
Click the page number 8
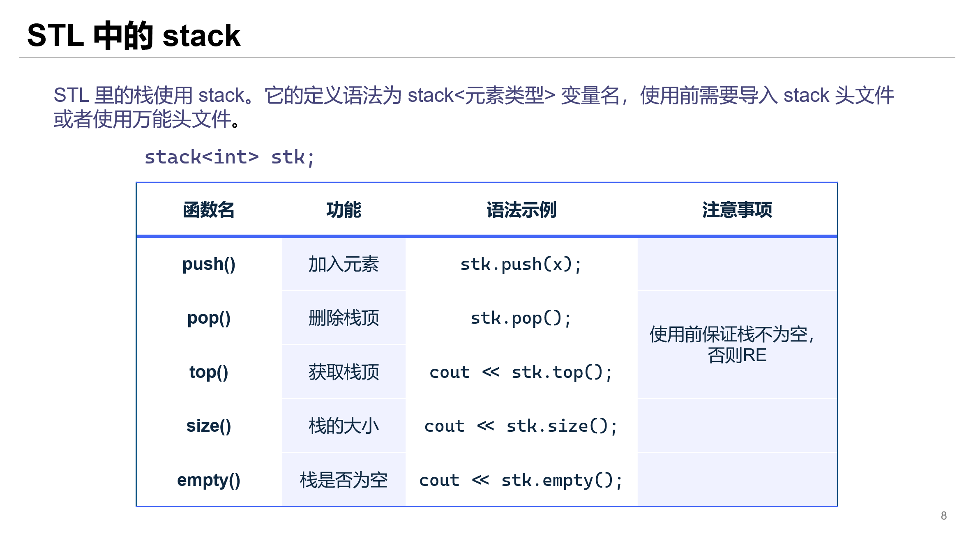pos(943,516)
